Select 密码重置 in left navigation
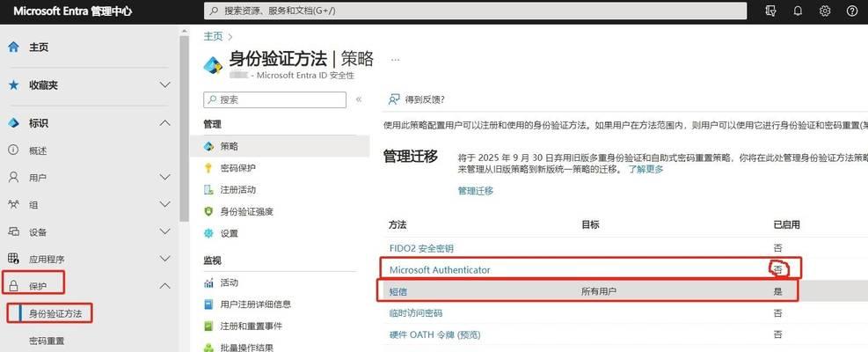Viewport: 868px width, 352px height. 47,341
